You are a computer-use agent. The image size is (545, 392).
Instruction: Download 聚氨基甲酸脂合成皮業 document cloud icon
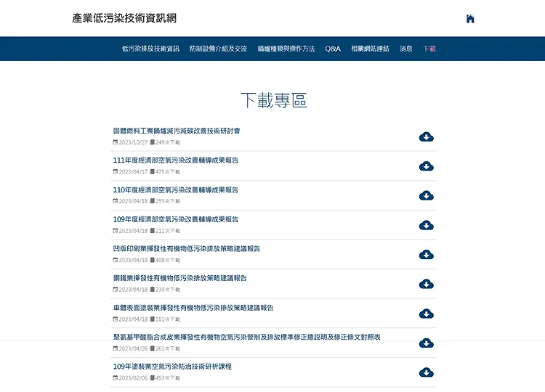tap(427, 343)
